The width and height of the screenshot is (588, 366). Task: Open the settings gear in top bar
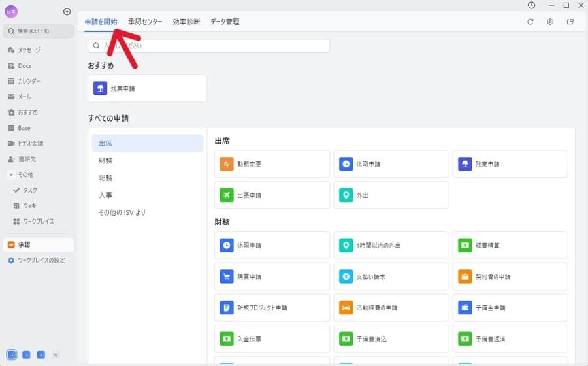click(550, 22)
